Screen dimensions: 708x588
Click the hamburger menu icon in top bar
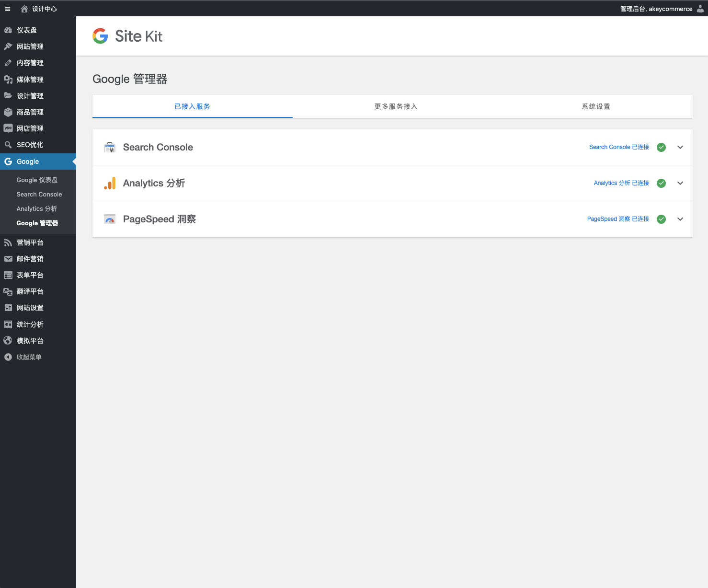click(8, 9)
